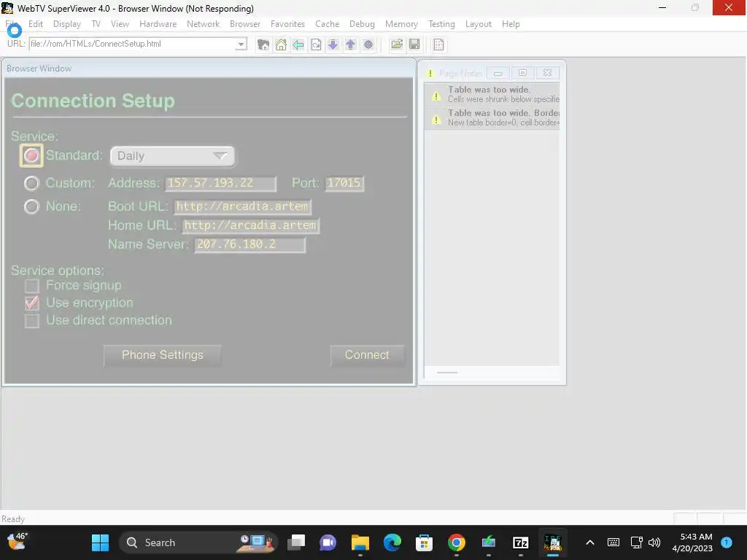Open Microsoft Store from taskbar
Viewport: 747px width, 560px height.
pyautogui.click(x=424, y=542)
